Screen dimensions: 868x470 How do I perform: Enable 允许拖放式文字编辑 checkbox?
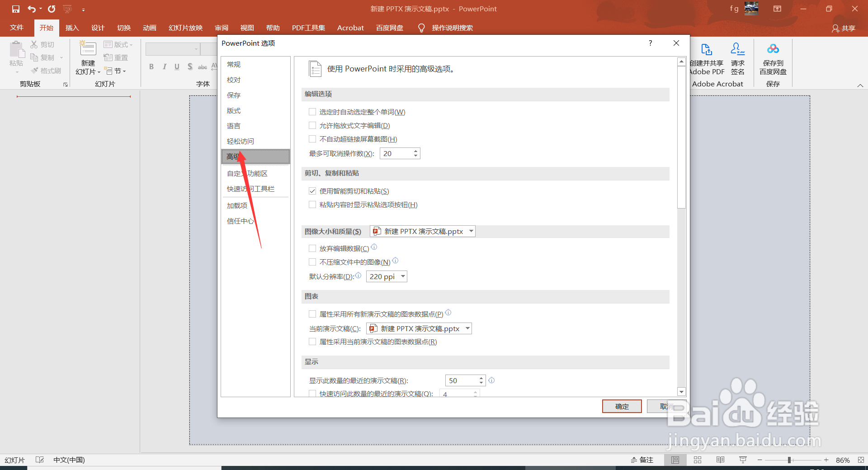coord(312,125)
